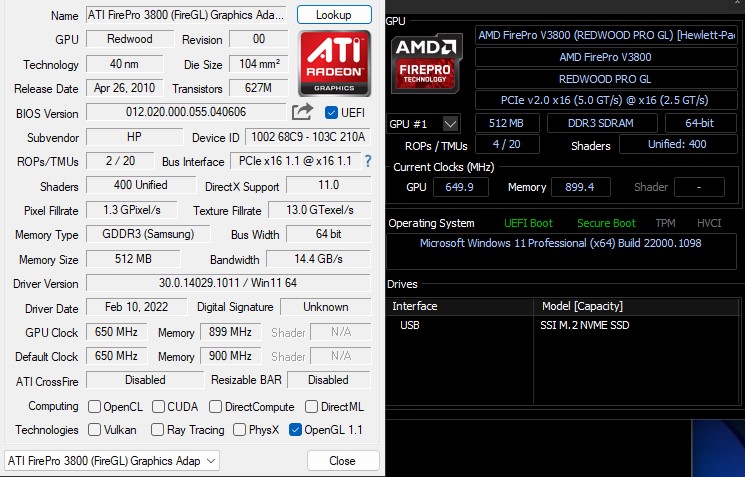Screen dimensions: 745x477
Task: Click the Memory Size value 512 MB in GPU-Z
Action: [133, 259]
